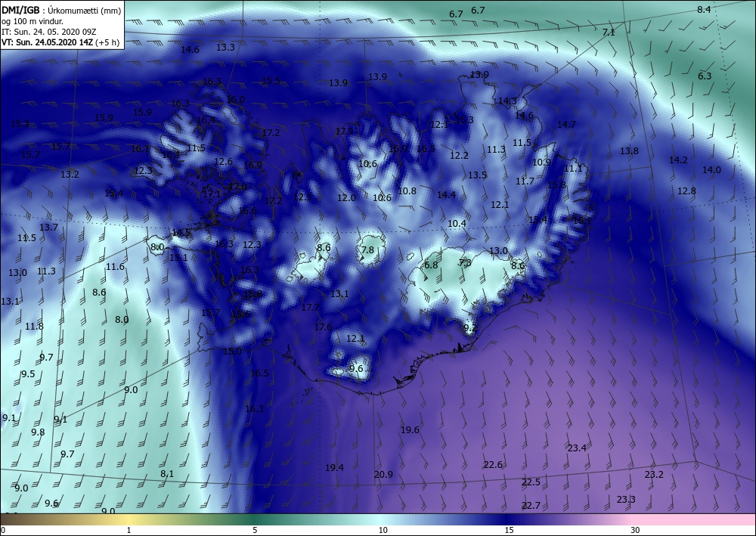The width and height of the screenshot is (756, 536).
Task: Click the map value 14.4
Action: point(446,195)
